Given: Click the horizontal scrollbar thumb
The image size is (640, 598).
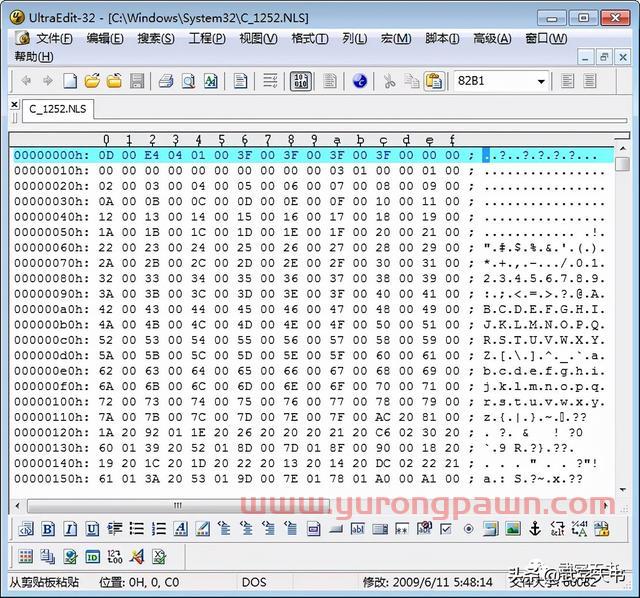Looking at the screenshot, I should click(x=178, y=506).
